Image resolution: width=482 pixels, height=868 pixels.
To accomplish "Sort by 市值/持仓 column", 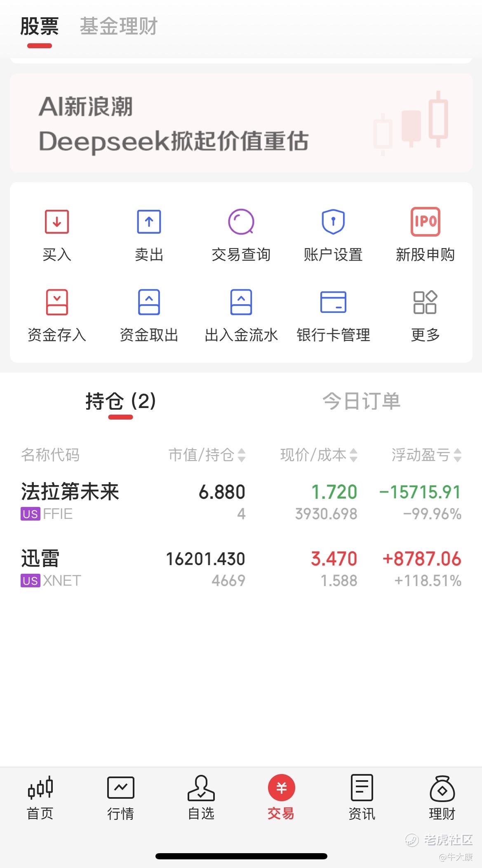I will tap(207, 455).
